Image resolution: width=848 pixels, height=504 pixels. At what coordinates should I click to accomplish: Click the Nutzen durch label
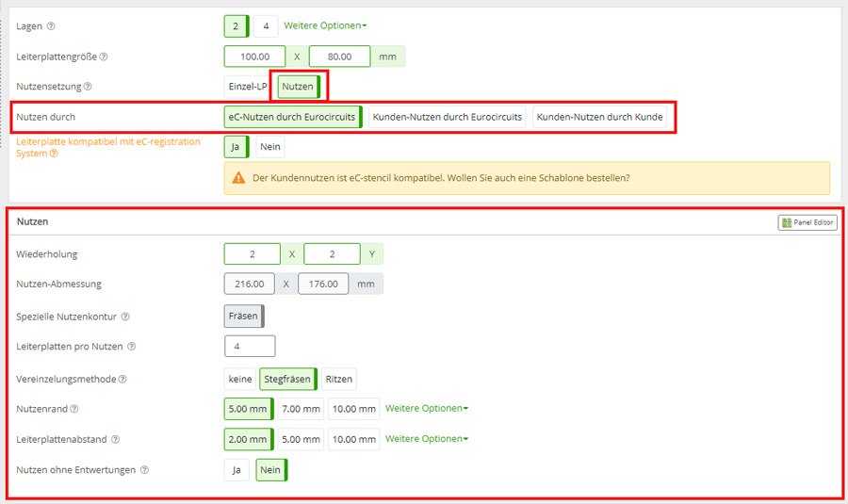45,117
